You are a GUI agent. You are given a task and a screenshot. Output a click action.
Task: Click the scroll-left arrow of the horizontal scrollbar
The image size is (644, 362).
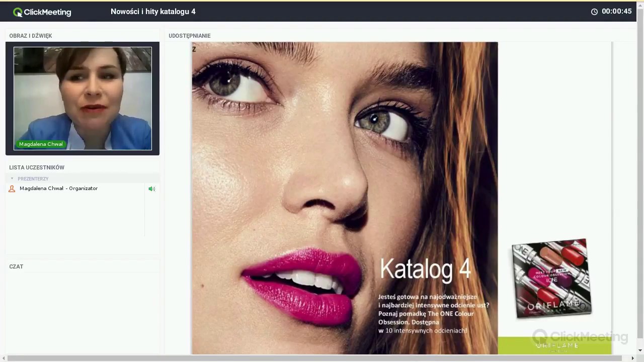point(4,358)
